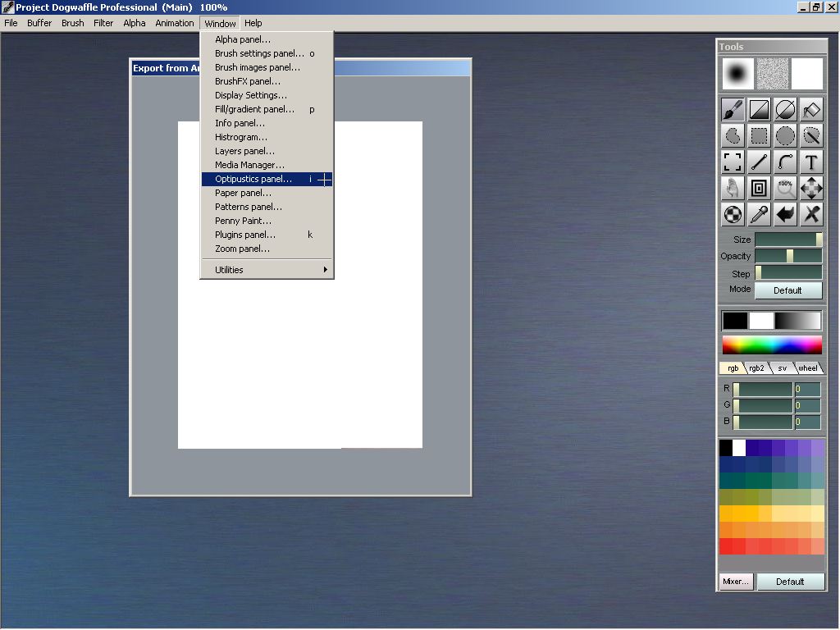
Task: Open Layers panel from Window menu
Action: tap(244, 151)
